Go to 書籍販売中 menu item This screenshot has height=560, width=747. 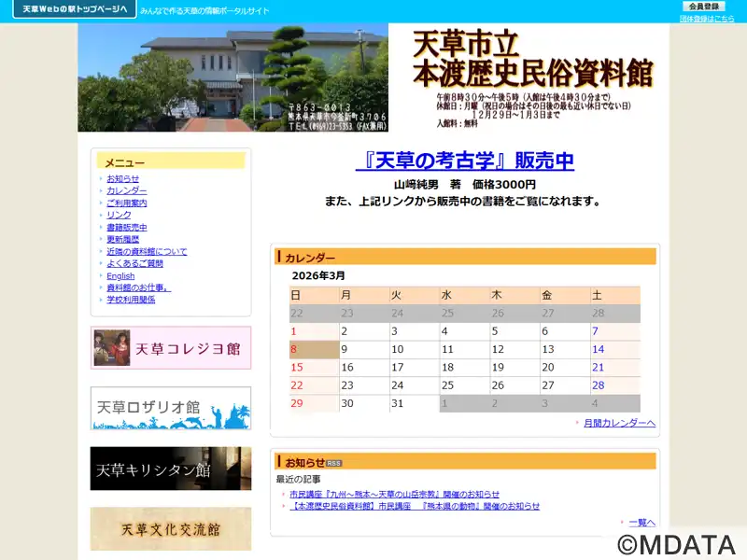(x=126, y=227)
